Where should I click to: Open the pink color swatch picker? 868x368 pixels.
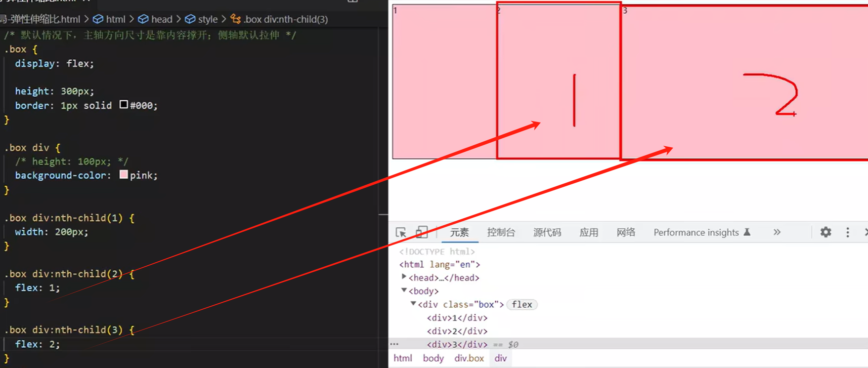(x=124, y=174)
